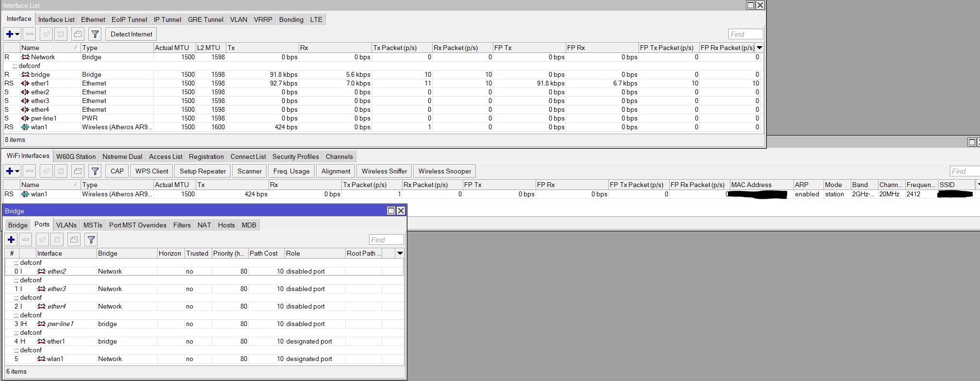
Task: Open the filter funnel in Bridge window toolbar
Action: point(91,240)
